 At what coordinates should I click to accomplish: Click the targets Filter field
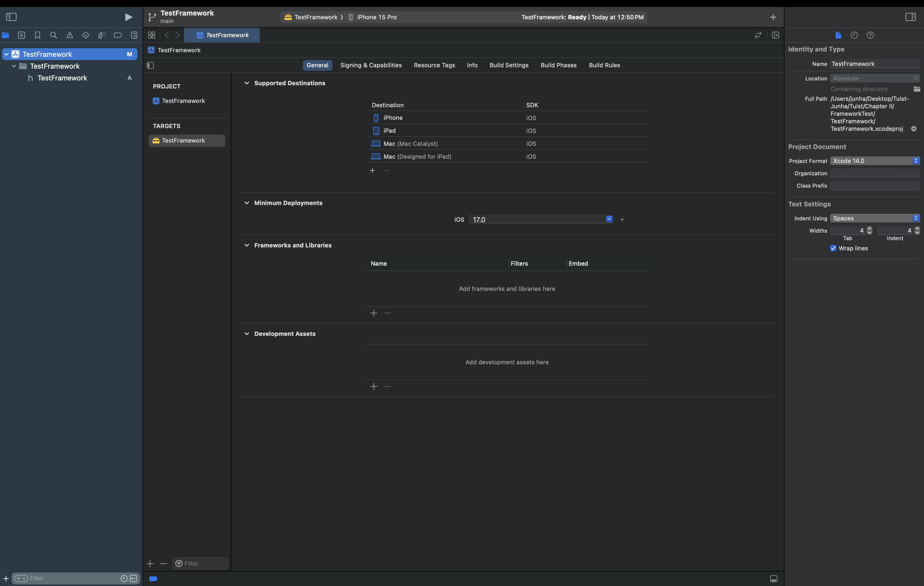click(200, 564)
